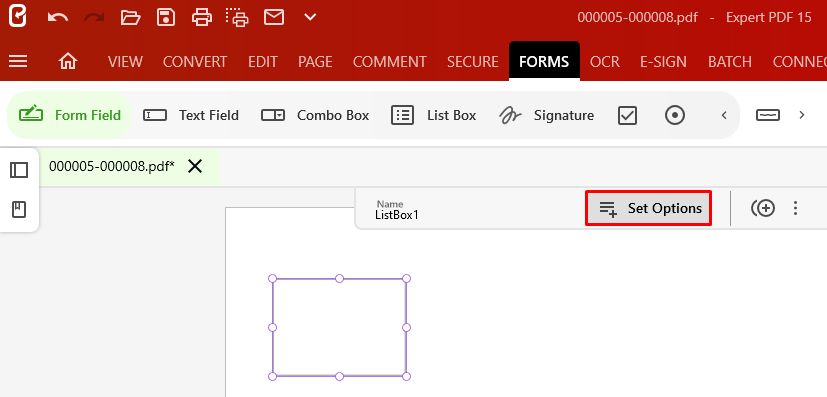Select the Radio Button form tool
Viewport: 827px width, 397px height.
tap(675, 115)
